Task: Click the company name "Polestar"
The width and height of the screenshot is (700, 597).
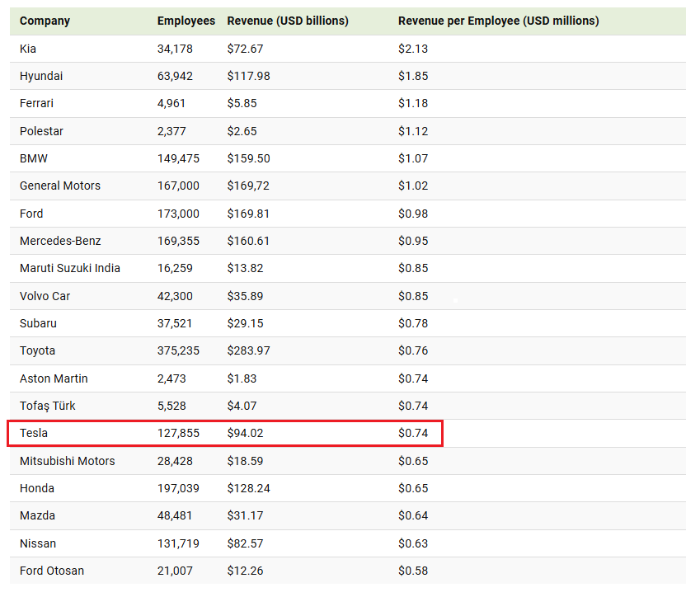Action: click(41, 131)
